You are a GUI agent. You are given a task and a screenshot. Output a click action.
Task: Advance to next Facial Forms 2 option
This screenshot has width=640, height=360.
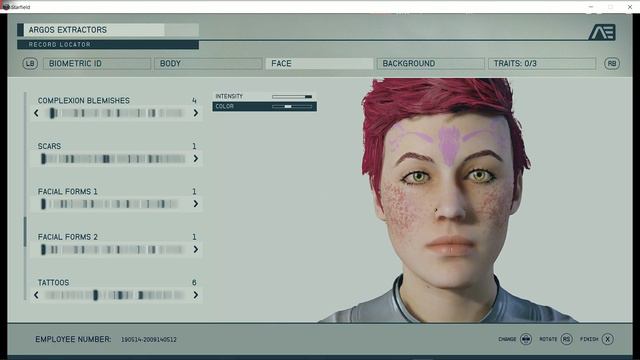pyautogui.click(x=196, y=249)
